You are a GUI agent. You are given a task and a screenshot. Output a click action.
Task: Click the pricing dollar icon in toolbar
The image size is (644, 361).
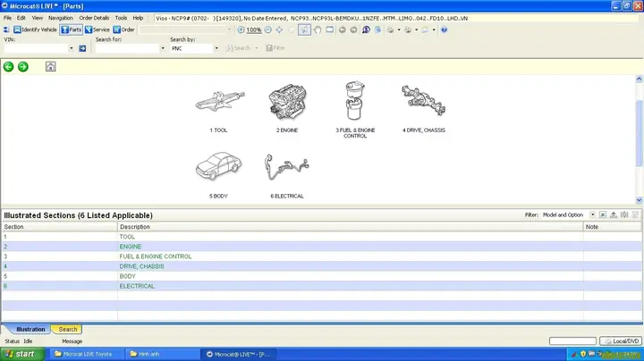366,29
